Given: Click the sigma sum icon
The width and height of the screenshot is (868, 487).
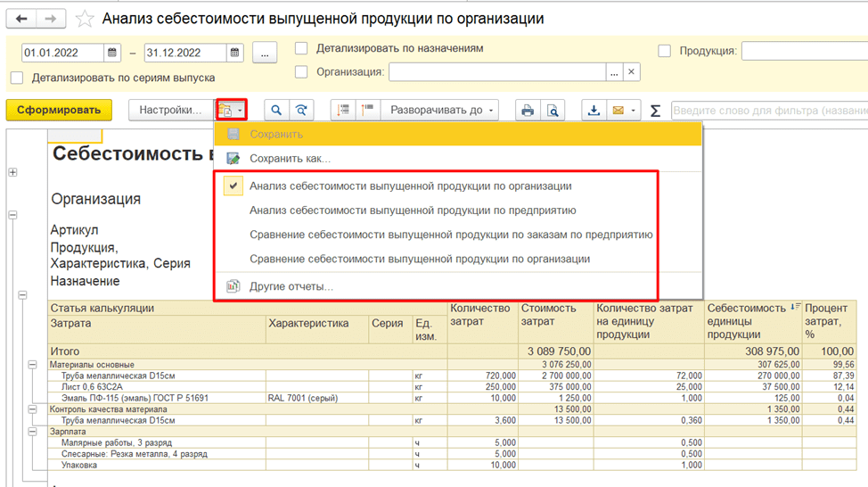Looking at the screenshot, I should [655, 110].
